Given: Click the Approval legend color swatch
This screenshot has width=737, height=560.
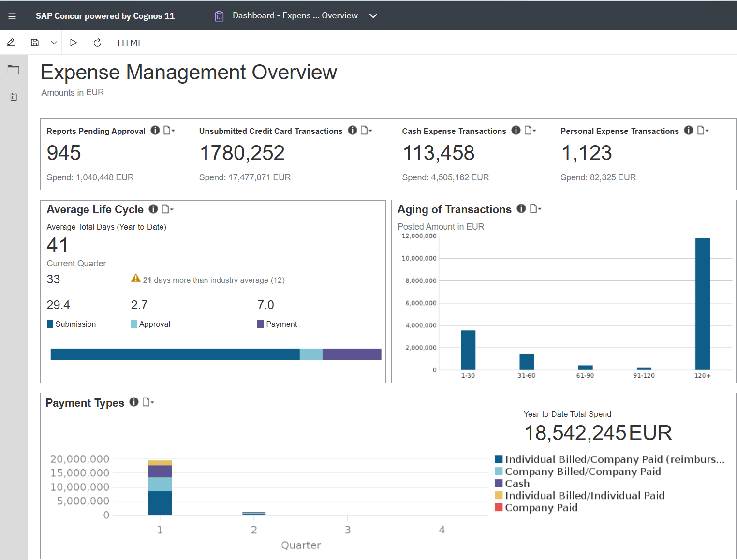Looking at the screenshot, I should coord(134,324).
